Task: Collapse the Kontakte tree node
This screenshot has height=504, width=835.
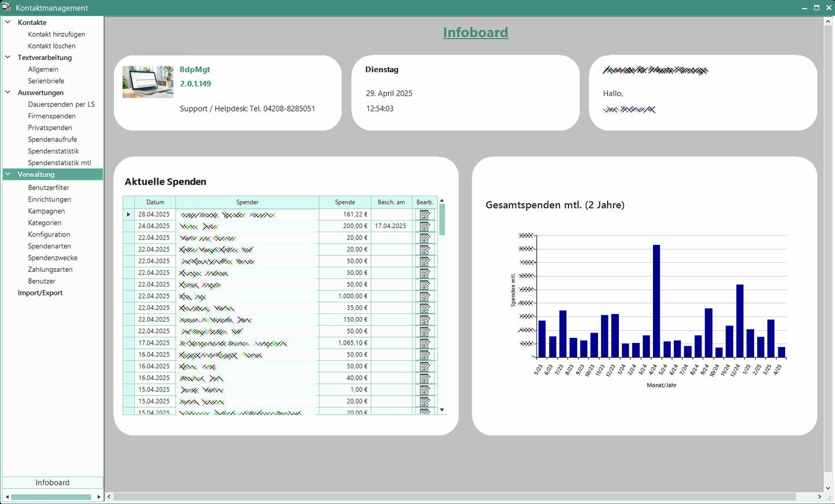Action: pos(8,23)
